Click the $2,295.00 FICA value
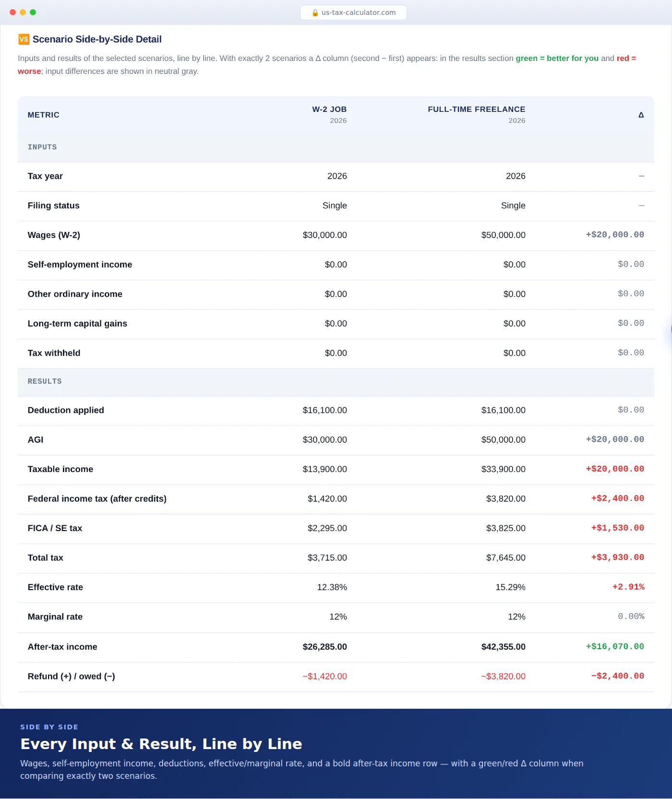 [x=327, y=528]
